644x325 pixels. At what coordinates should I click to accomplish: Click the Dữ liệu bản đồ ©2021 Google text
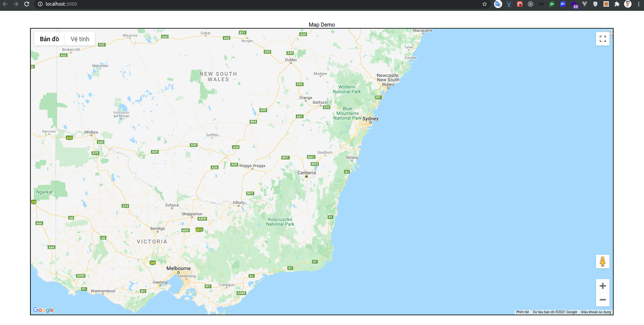pos(555,312)
